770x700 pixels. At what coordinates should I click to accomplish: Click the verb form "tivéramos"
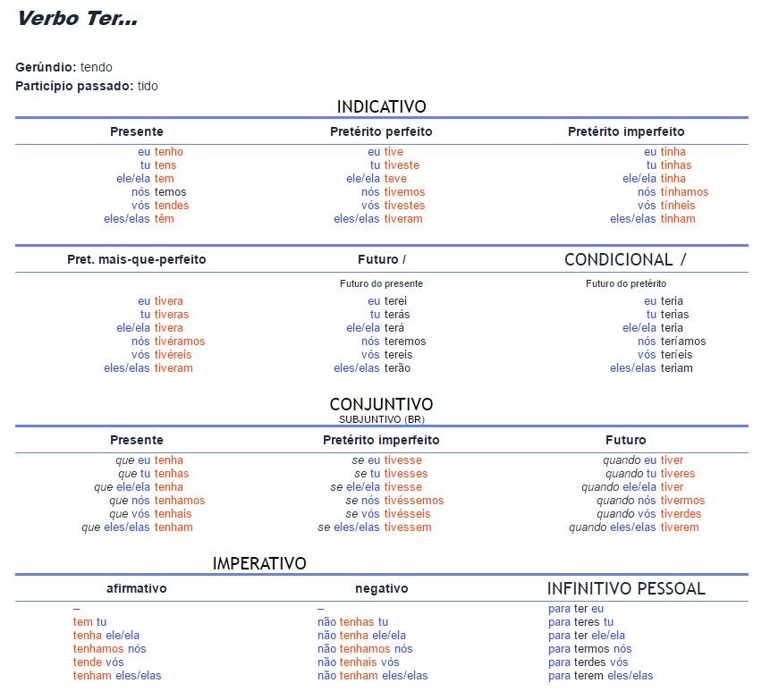pyautogui.click(x=179, y=342)
